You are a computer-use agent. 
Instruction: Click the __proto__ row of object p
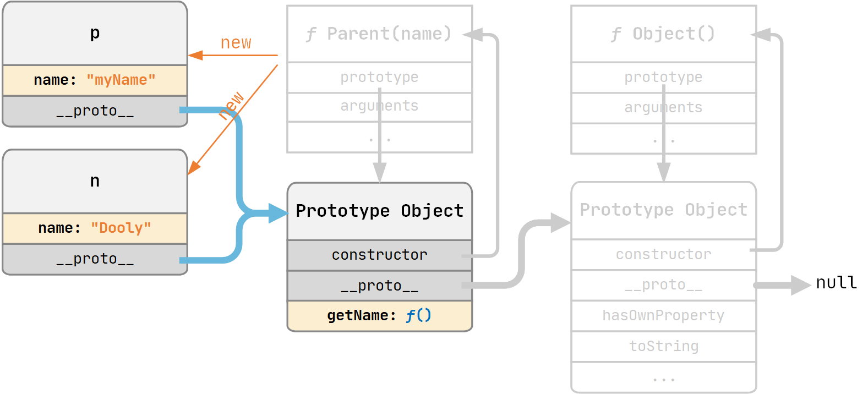(95, 111)
